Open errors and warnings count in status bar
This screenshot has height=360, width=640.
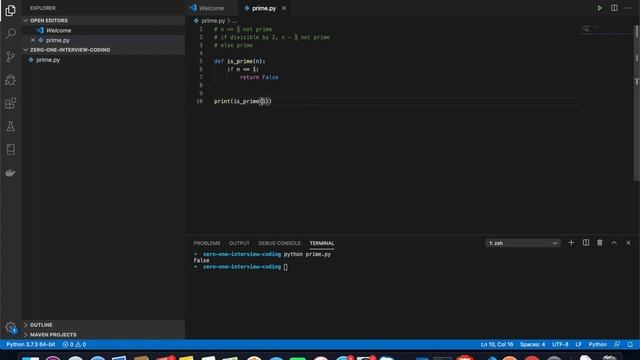[x=74, y=344]
